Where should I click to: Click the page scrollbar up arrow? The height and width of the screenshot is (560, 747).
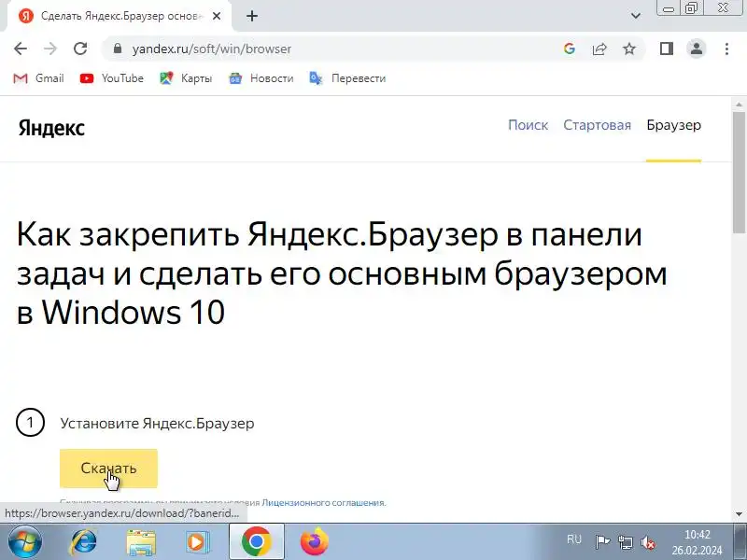pyautogui.click(x=739, y=105)
